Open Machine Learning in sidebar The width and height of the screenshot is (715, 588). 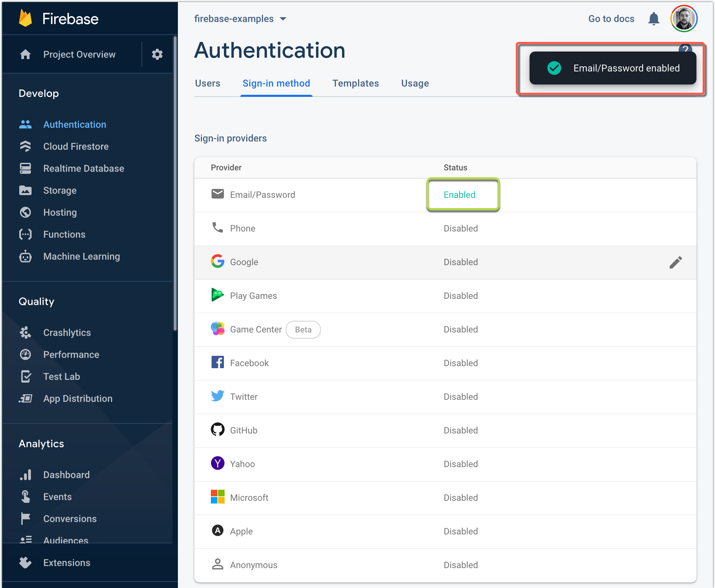[x=82, y=256]
